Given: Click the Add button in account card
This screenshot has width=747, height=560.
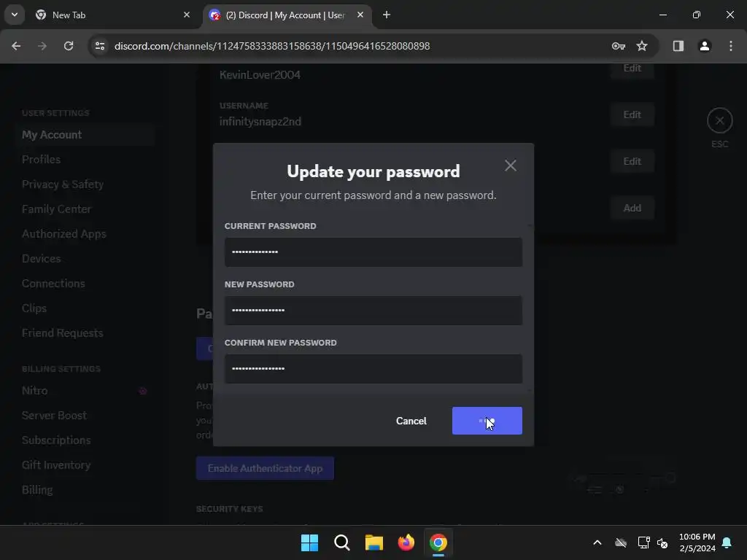Looking at the screenshot, I should tap(632, 208).
